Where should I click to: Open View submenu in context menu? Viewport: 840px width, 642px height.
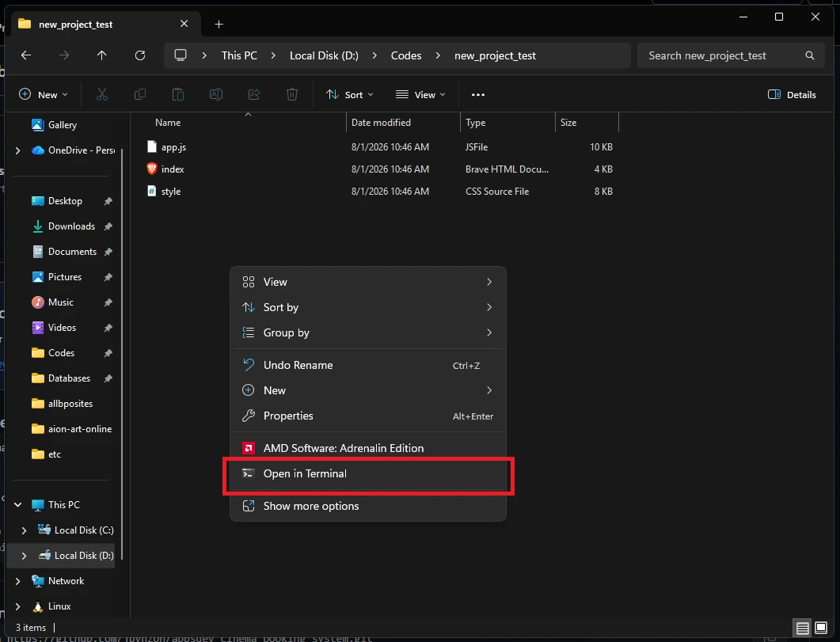coord(368,282)
